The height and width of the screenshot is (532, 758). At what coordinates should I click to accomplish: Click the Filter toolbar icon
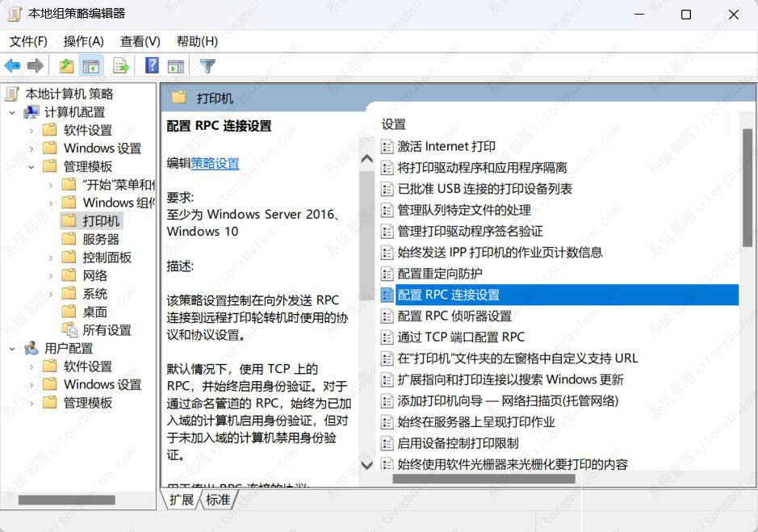tap(208, 65)
